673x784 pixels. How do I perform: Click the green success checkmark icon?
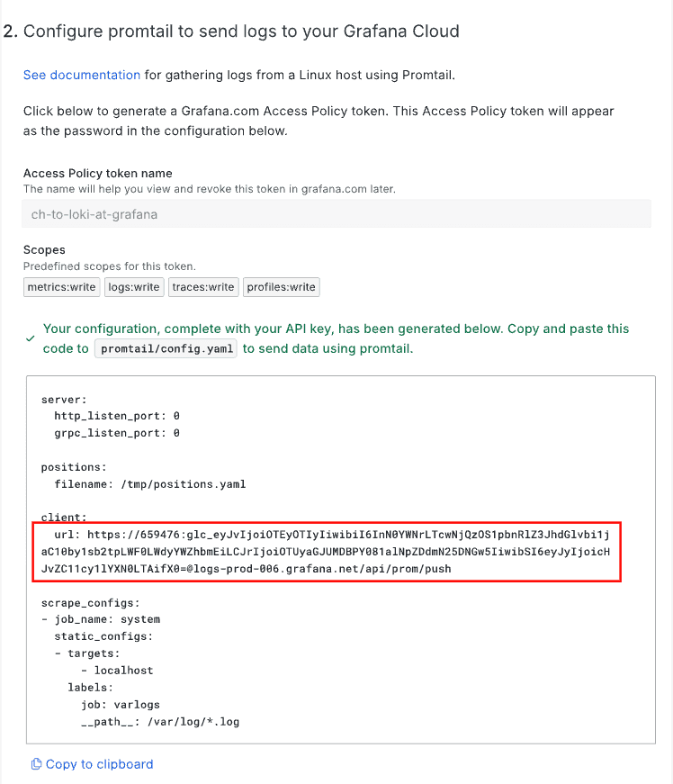click(31, 338)
